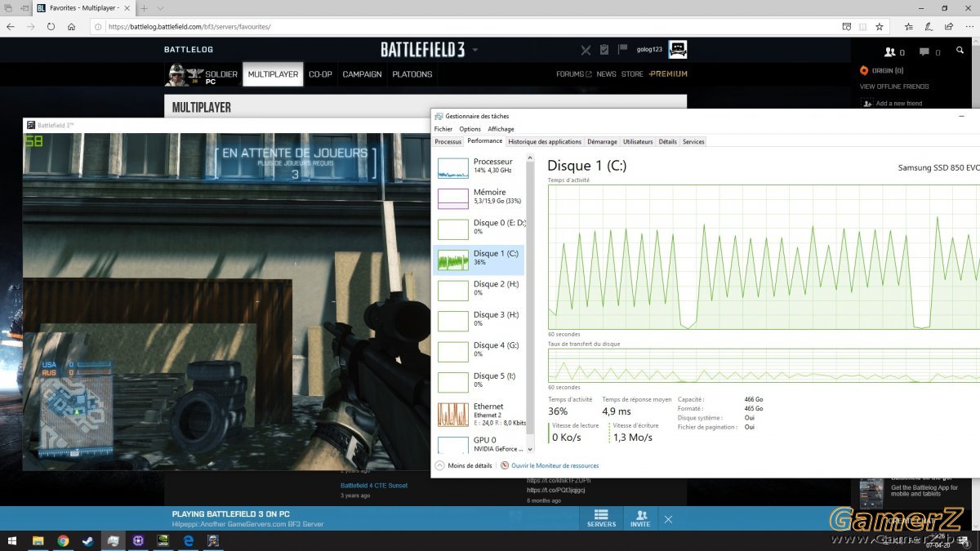
Task: Click the SERVERS button in game bar
Action: pos(601,518)
